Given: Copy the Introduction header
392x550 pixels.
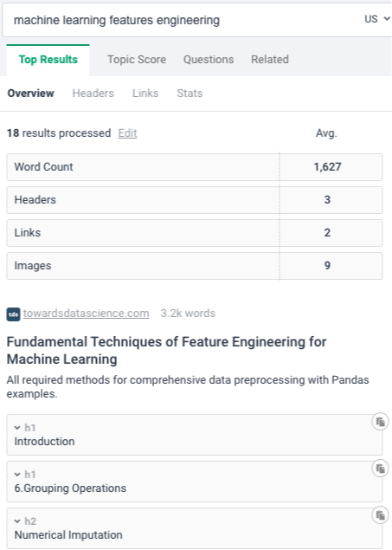Looking at the screenshot, I should (x=380, y=422).
